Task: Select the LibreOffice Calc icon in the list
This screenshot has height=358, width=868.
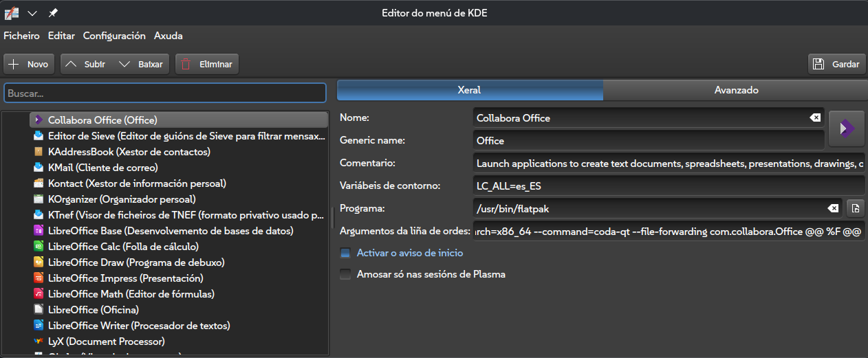Action: click(x=39, y=246)
